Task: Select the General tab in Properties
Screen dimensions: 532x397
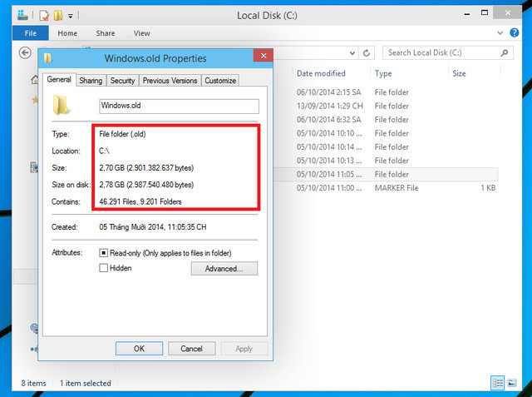Action: [59, 79]
